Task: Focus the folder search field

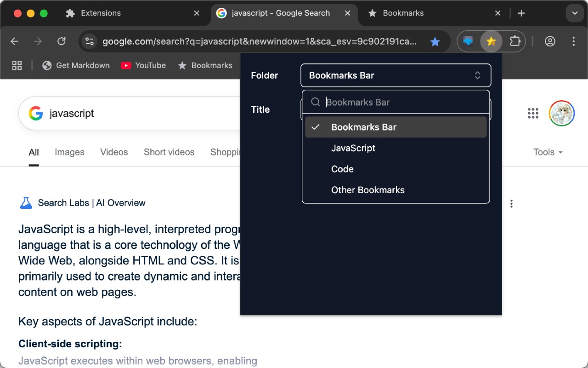Action: coord(404,102)
